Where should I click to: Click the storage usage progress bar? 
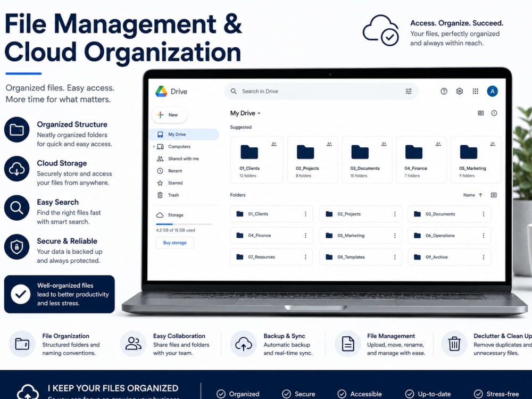[184, 225]
